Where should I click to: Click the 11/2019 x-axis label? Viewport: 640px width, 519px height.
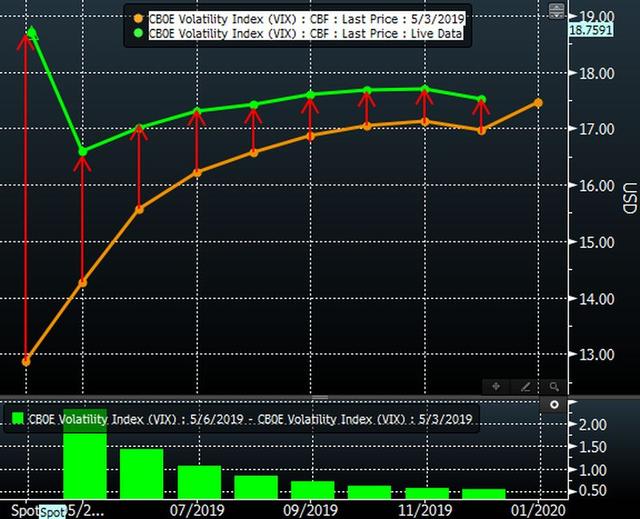(425, 510)
